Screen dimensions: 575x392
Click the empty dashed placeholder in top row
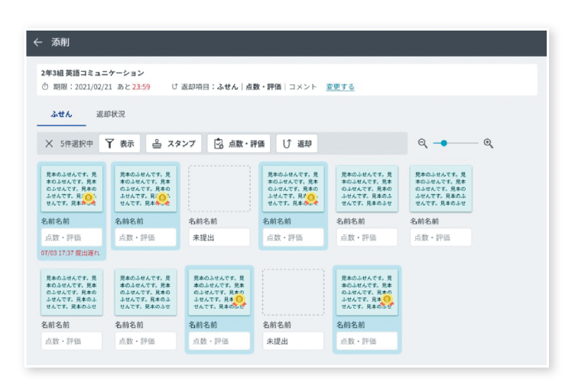[x=219, y=189]
